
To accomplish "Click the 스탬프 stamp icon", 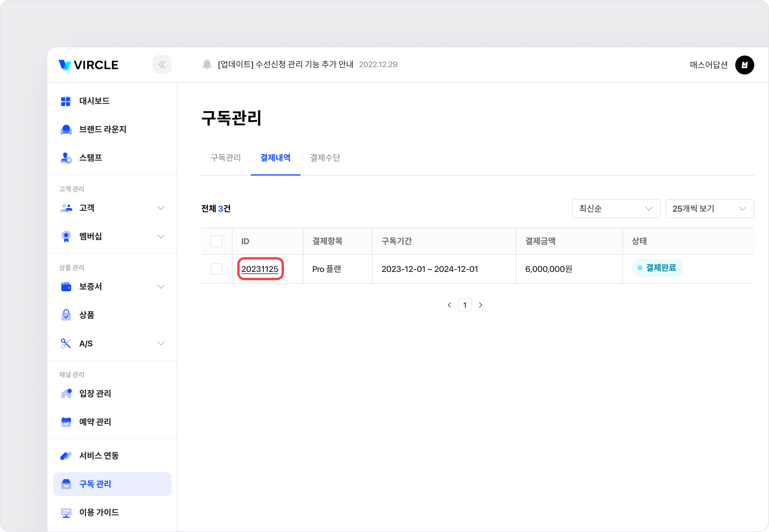I will point(66,158).
